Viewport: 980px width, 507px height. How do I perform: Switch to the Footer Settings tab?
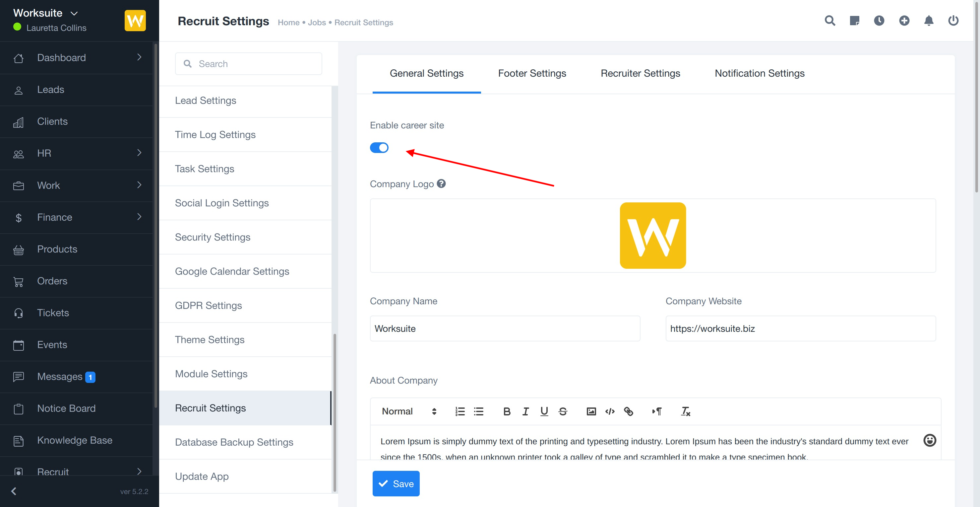click(532, 73)
